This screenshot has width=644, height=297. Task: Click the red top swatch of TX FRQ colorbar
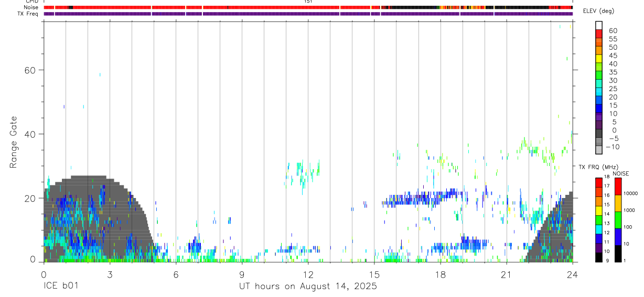click(599, 183)
